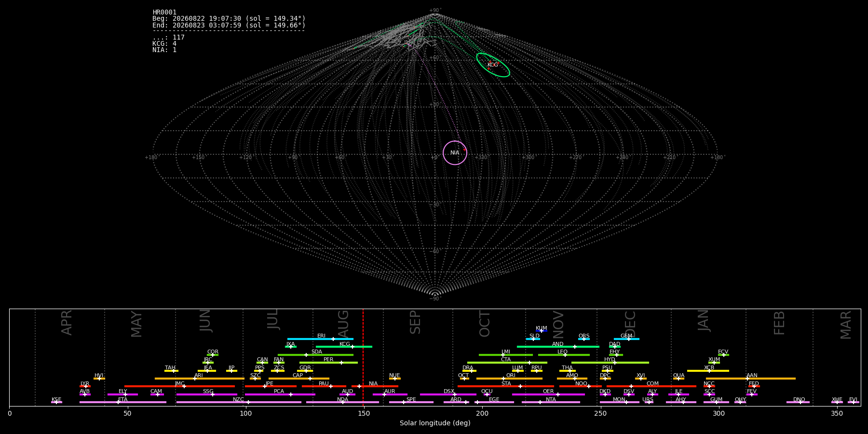Click the AND green shower bar
Screen dimensions: 868x434
click(x=558, y=347)
